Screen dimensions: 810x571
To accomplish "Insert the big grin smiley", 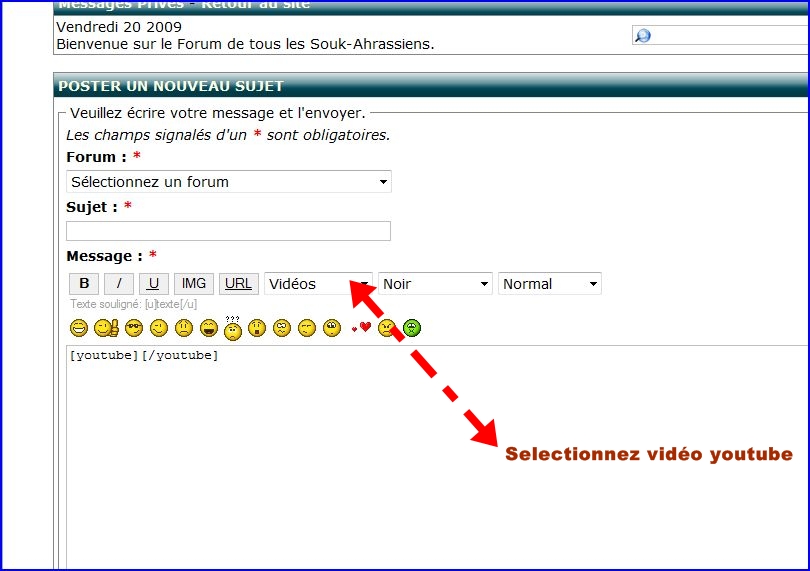I will 79,328.
